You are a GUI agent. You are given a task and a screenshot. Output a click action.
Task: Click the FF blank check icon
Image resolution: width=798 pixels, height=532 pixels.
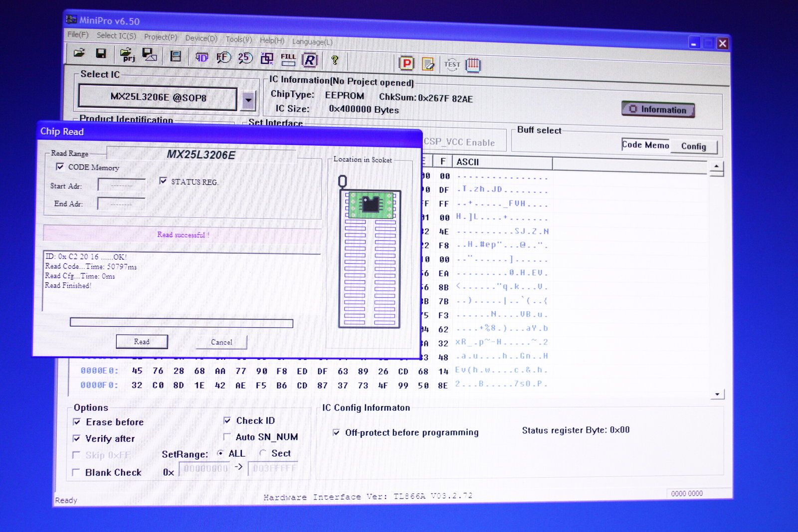[x=223, y=58]
